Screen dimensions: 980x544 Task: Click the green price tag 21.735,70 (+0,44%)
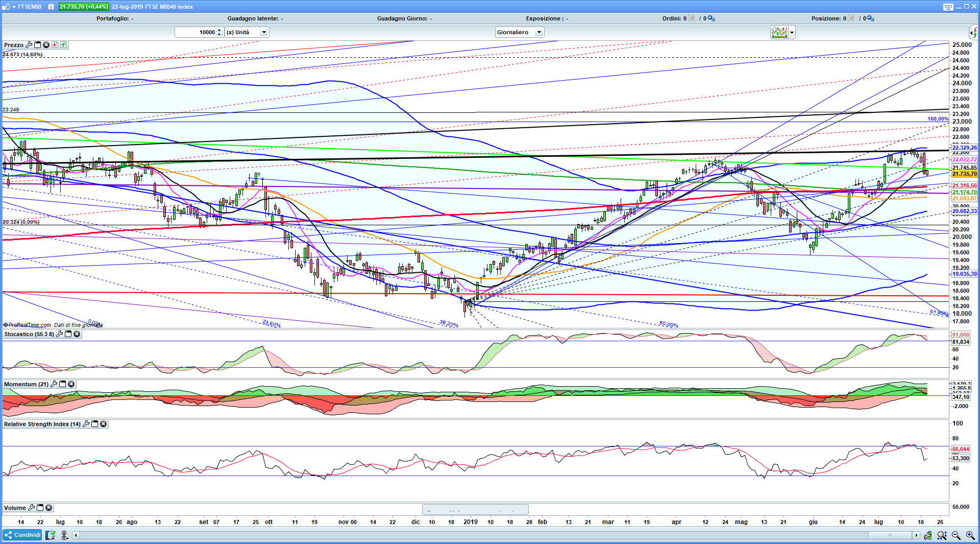click(x=84, y=7)
